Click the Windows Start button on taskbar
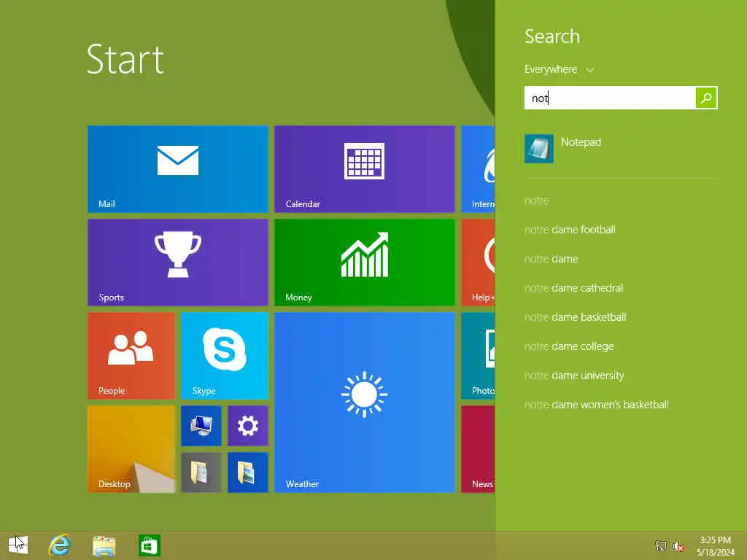Screen dimensions: 747x560 [18, 545]
